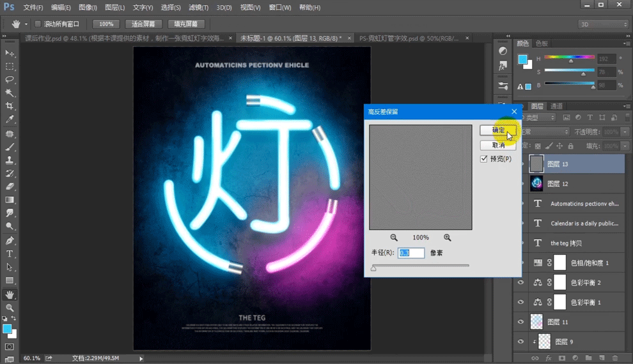
Task: Enable the 滚动所有窗口 checkbox
Action: tap(38, 24)
